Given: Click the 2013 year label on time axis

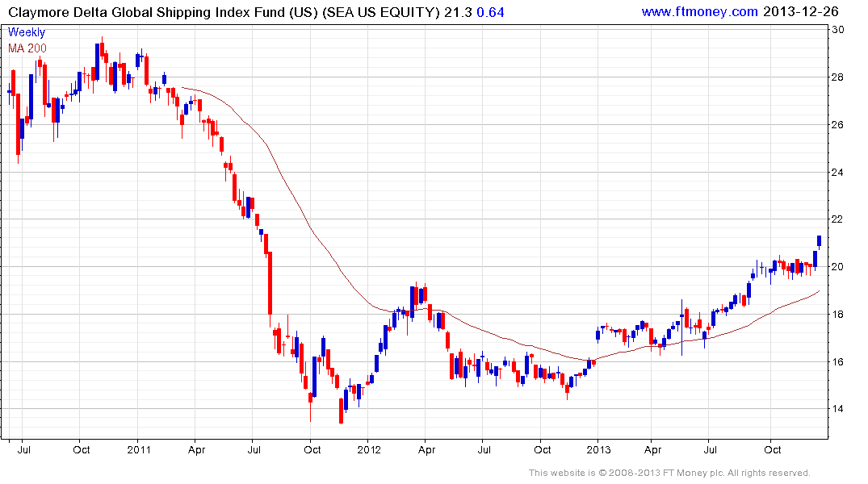Looking at the screenshot, I should [x=599, y=449].
